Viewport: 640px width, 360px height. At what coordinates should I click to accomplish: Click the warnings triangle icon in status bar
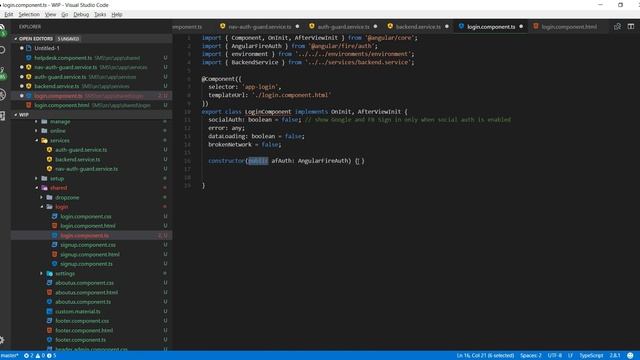[38, 356]
